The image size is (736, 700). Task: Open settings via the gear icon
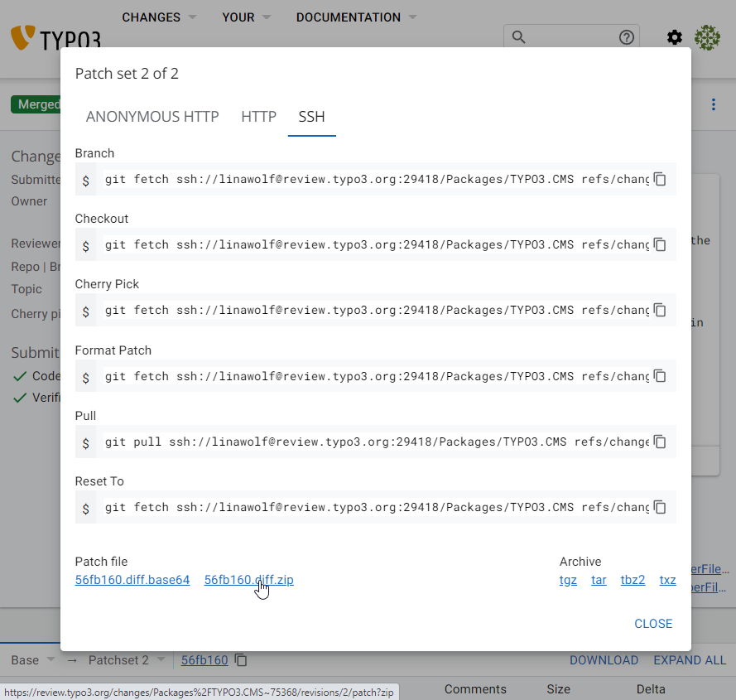point(675,37)
